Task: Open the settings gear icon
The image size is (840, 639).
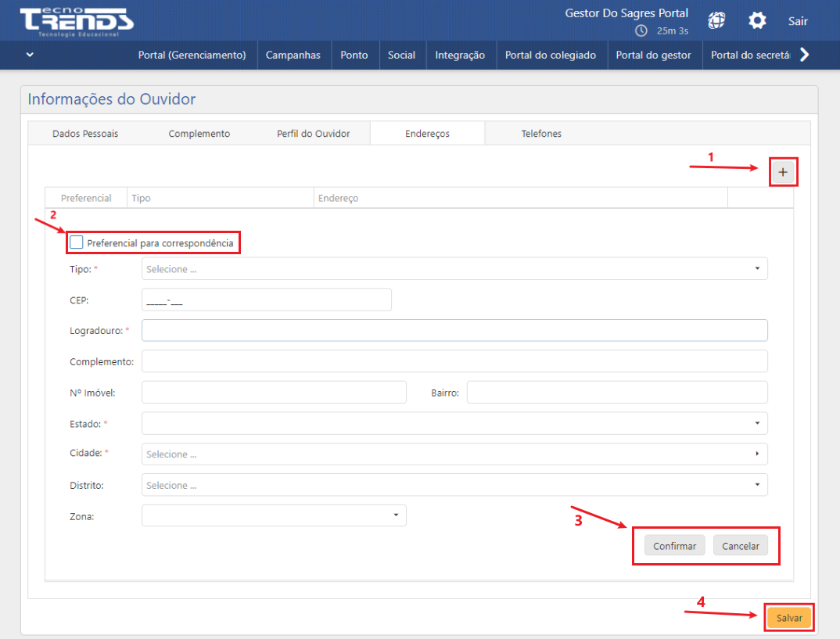Action: pyautogui.click(x=757, y=21)
